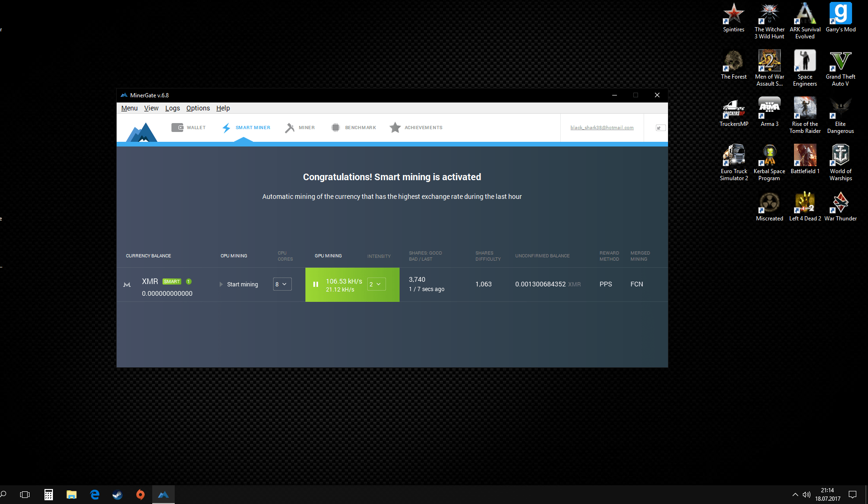868x504 pixels.
Task: Launch Microsoft Edge from the taskbar
Action: [95, 495]
